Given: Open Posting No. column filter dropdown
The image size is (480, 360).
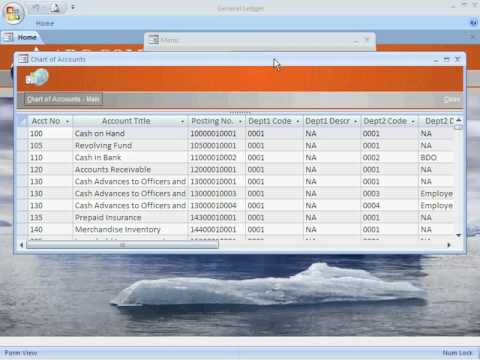Looking at the screenshot, I should coord(240,121).
